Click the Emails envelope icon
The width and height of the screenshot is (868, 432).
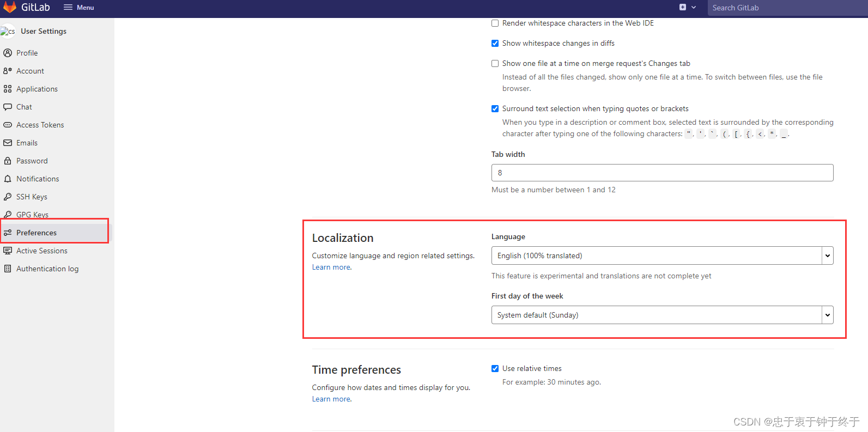click(8, 143)
